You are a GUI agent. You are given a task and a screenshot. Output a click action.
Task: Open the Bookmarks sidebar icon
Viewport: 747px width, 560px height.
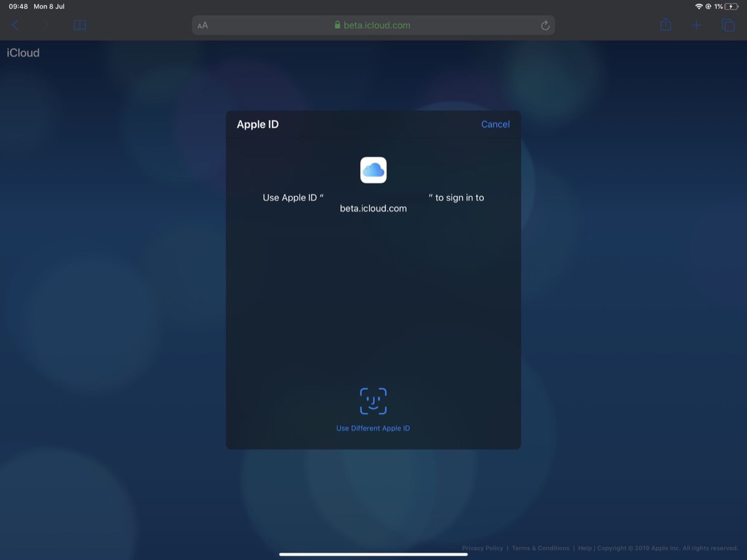click(x=79, y=25)
